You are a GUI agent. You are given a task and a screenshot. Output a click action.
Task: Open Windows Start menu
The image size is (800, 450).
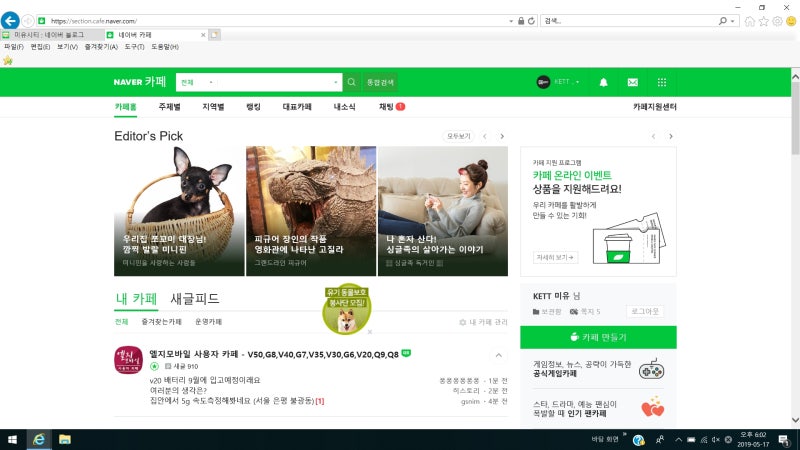12,439
